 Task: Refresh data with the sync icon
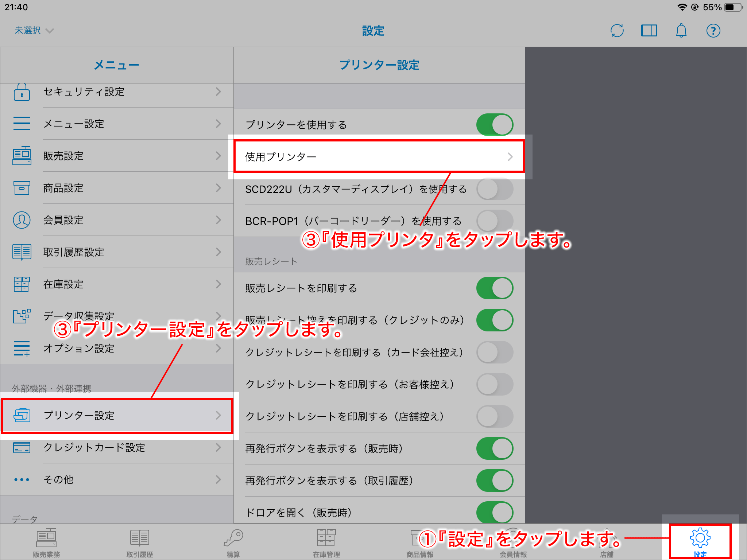(617, 31)
